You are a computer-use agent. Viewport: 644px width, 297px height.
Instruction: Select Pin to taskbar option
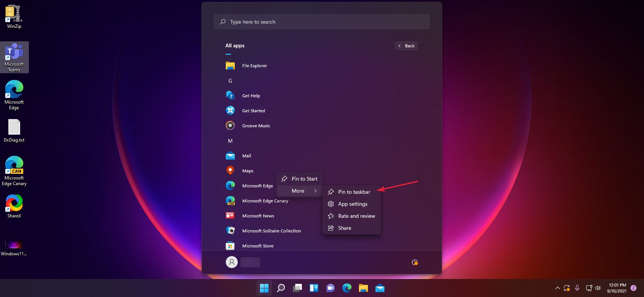point(351,192)
